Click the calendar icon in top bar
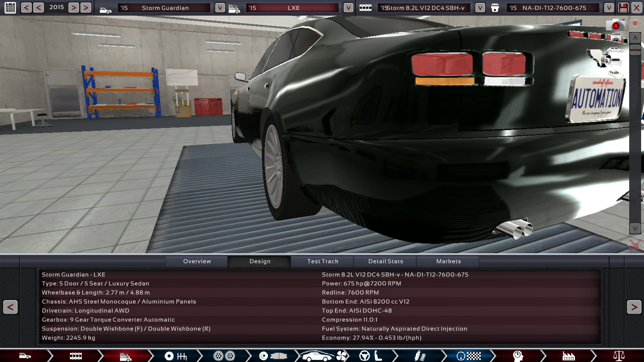Viewport: 644px width, 362px height. (10, 7)
